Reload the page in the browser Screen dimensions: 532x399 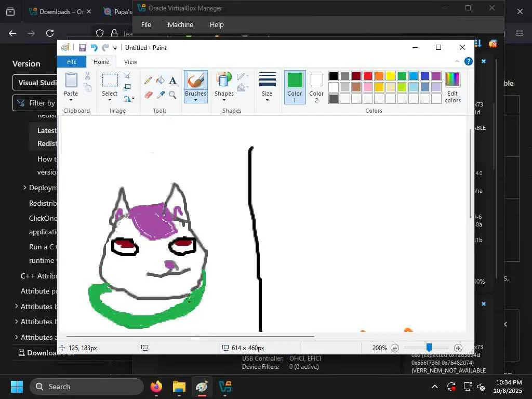(50, 33)
